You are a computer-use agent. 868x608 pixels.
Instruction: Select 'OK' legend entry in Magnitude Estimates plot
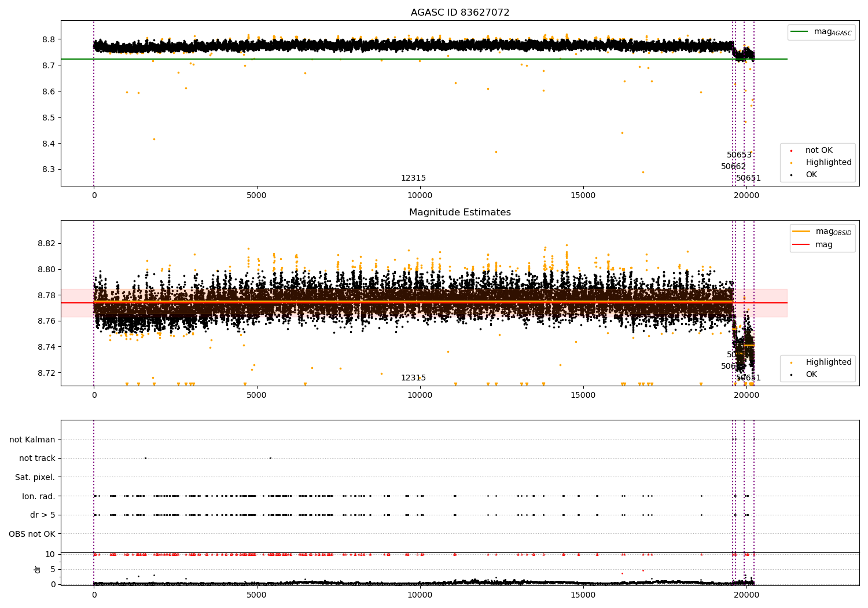tap(811, 375)
